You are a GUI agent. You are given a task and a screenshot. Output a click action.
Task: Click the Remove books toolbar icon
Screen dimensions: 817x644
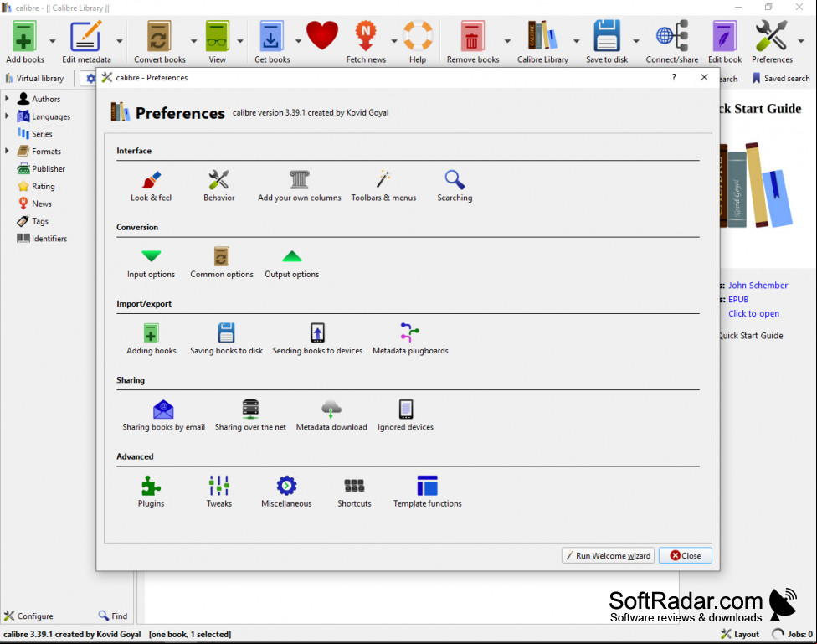pos(473,42)
